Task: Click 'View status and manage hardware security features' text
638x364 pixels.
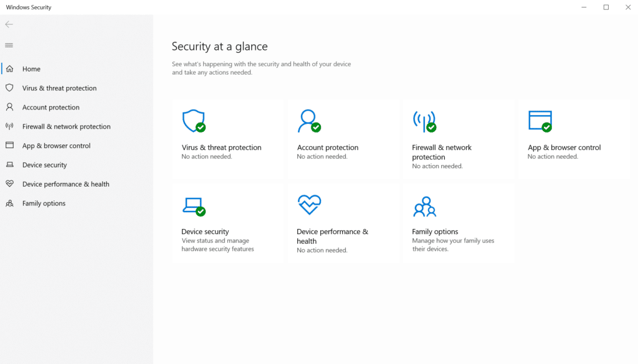Action: click(x=217, y=245)
